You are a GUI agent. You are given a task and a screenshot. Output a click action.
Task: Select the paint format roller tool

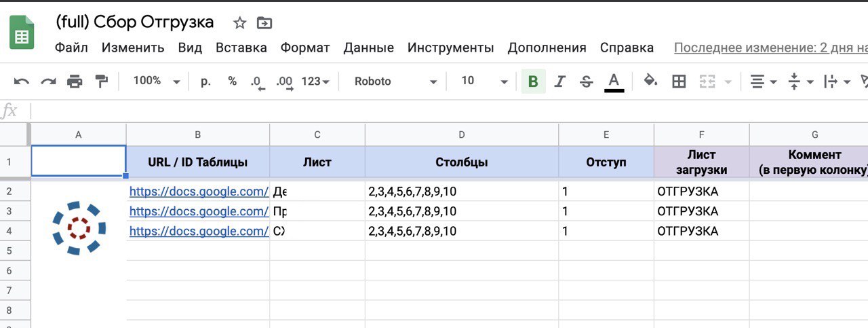[102, 81]
